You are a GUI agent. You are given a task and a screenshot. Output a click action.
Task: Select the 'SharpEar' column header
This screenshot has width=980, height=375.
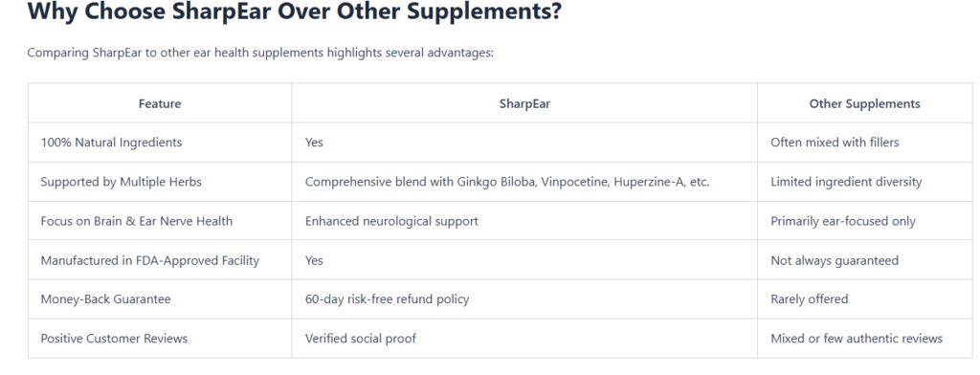[x=524, y=103]
